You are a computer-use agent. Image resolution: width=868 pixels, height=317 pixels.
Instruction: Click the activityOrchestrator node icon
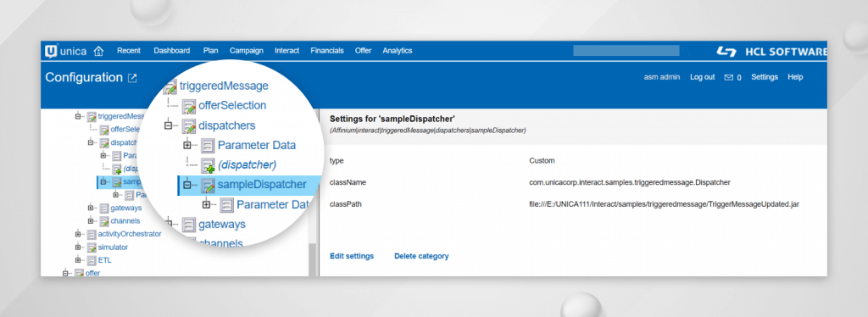[92, 234]
